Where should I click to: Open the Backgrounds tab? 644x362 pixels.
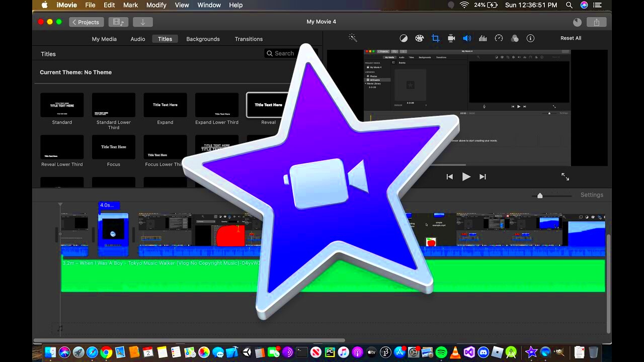(x=203, y=39)
